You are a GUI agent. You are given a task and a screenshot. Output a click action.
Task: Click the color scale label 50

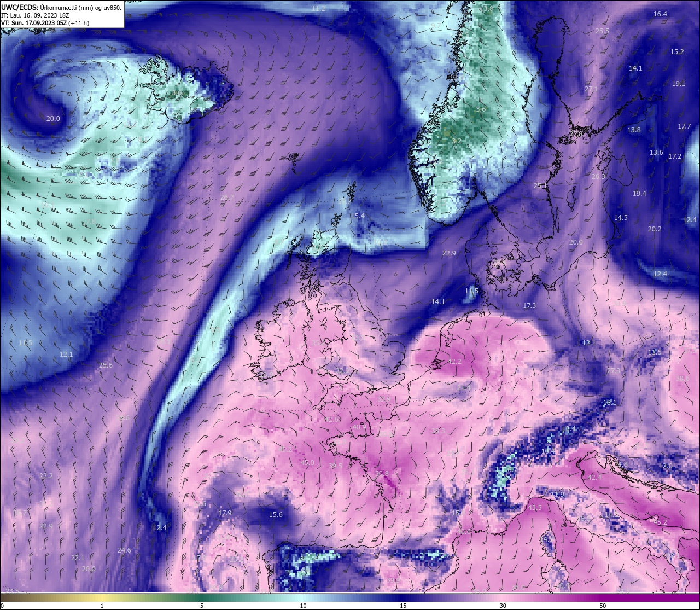[x=603, y=606]
